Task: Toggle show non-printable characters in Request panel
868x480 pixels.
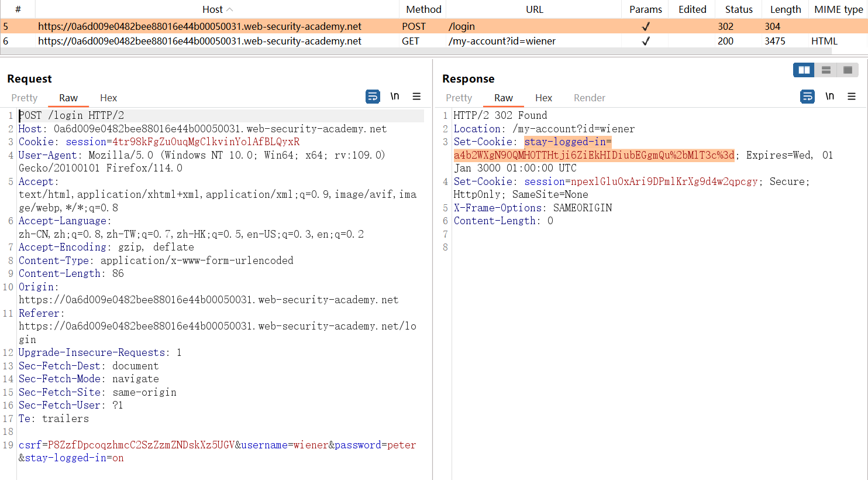Action: coord(395,97)
